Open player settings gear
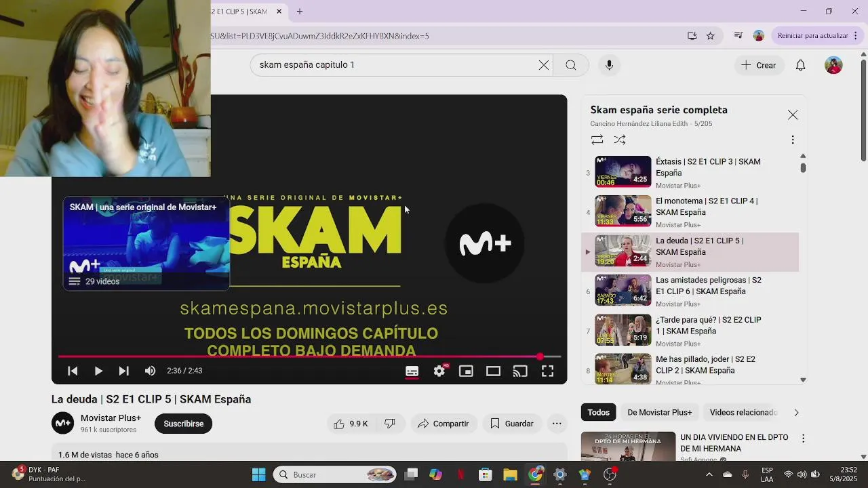The height and width of the screenshot is (488, 868). pyautogui.click(x=439, y=371)
